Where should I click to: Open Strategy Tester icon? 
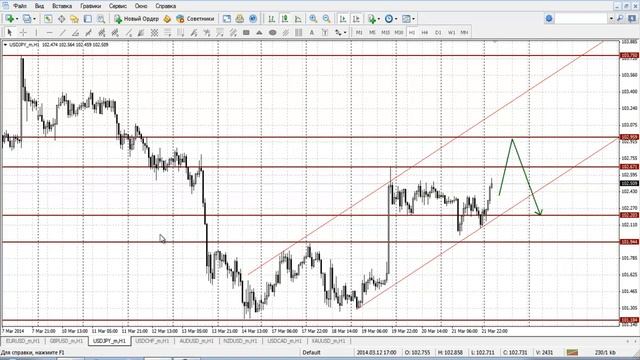101,19
